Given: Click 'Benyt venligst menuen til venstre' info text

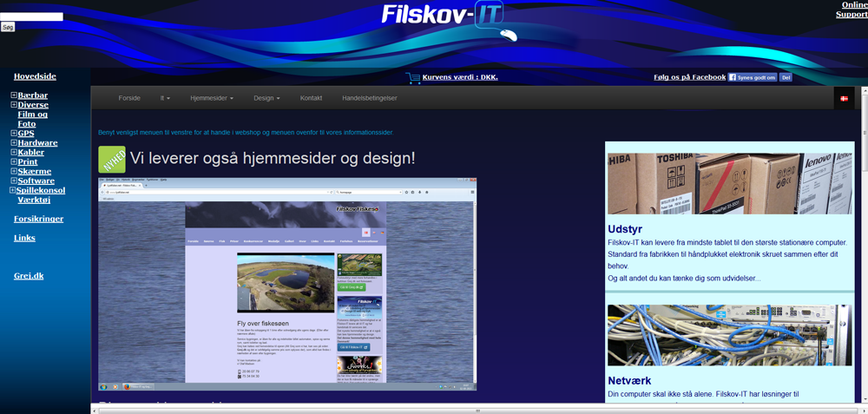Looking at the screenshot, I should (x=246, y=133).
